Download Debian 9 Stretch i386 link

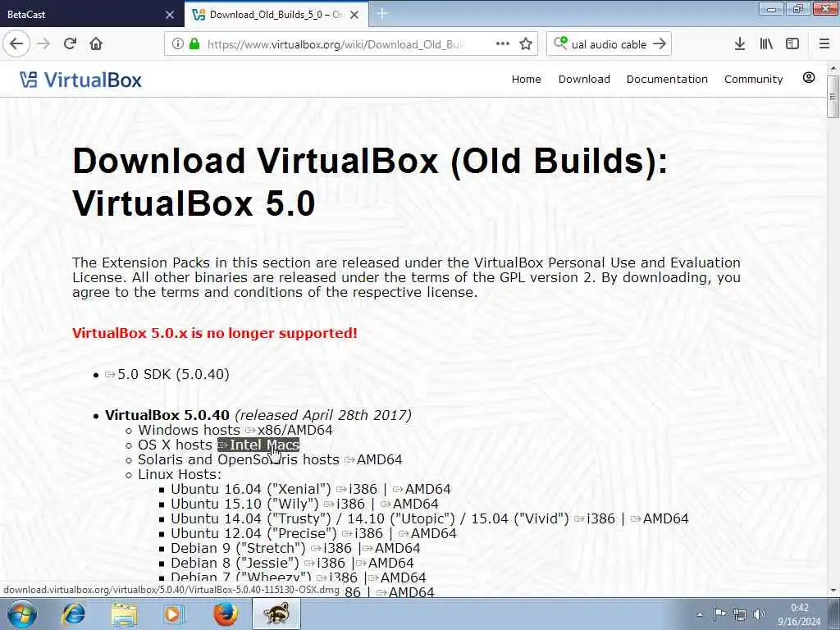coord(331,548)
